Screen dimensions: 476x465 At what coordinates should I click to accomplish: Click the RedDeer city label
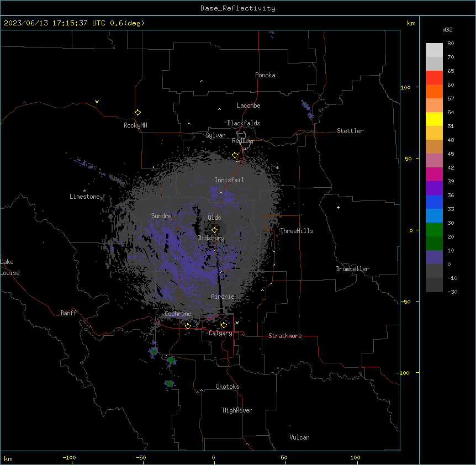click(243, 141)
